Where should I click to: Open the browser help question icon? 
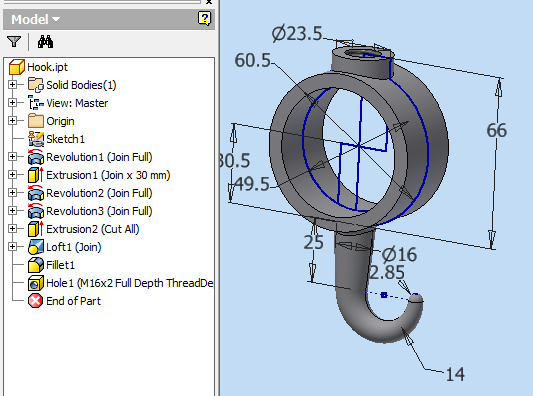[204, 18]
